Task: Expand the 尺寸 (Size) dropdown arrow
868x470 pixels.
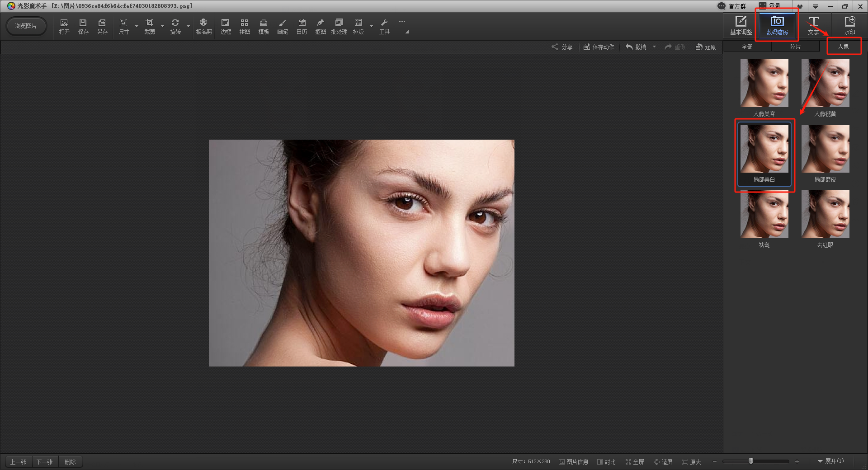Action: coord(137,26)
